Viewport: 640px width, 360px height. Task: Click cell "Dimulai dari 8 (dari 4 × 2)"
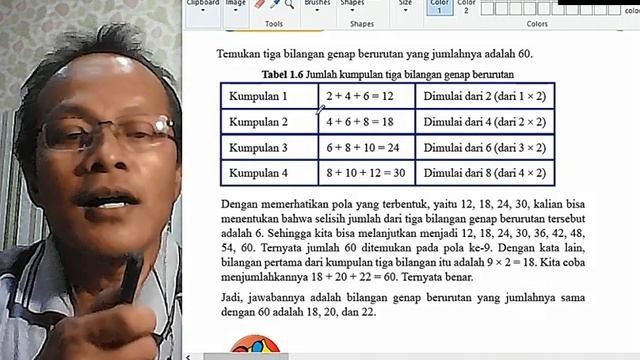point(484,173)
